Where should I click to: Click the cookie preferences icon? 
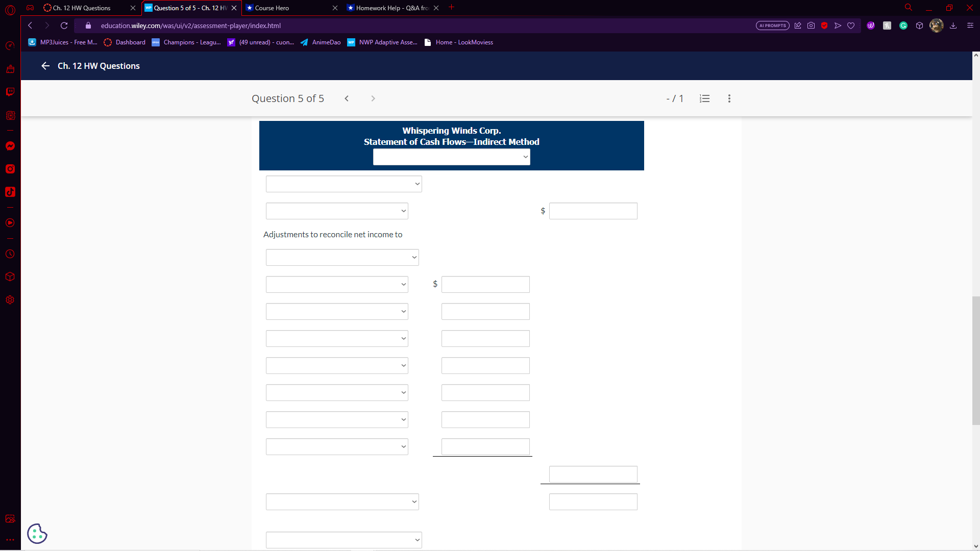coord(37,534)
